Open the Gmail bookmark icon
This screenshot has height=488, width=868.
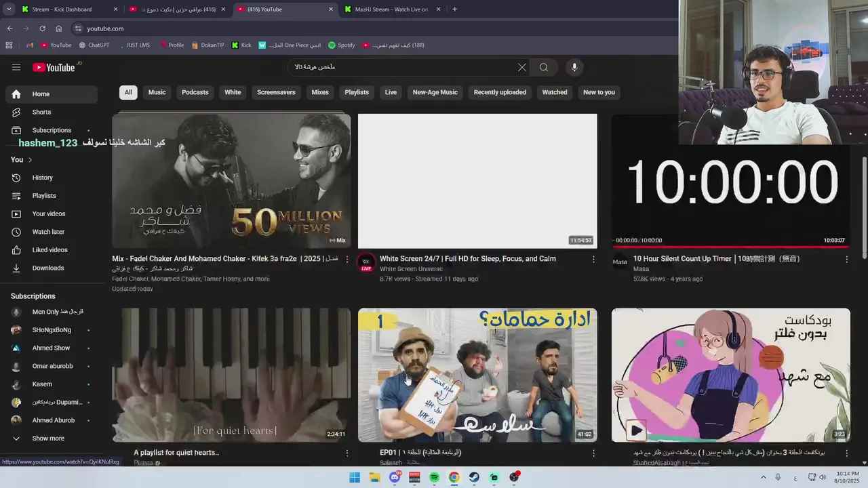pyautogui.click(x=29, y=45)
